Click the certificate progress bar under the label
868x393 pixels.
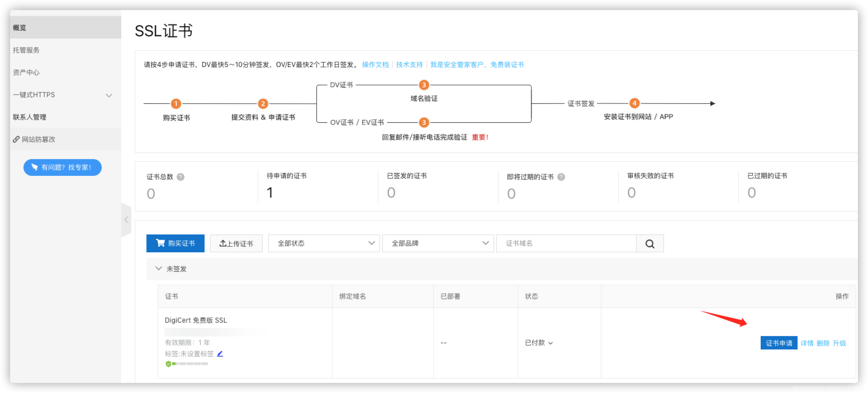[x=190, y=364]
